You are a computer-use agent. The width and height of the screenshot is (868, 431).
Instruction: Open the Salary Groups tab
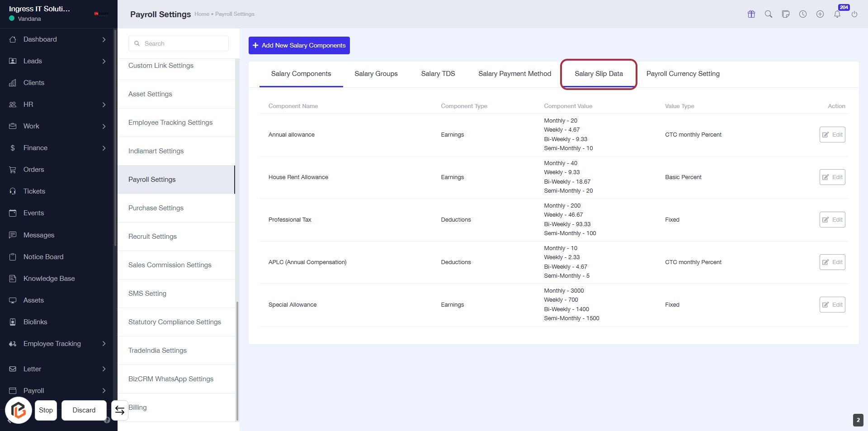[376, 74]
